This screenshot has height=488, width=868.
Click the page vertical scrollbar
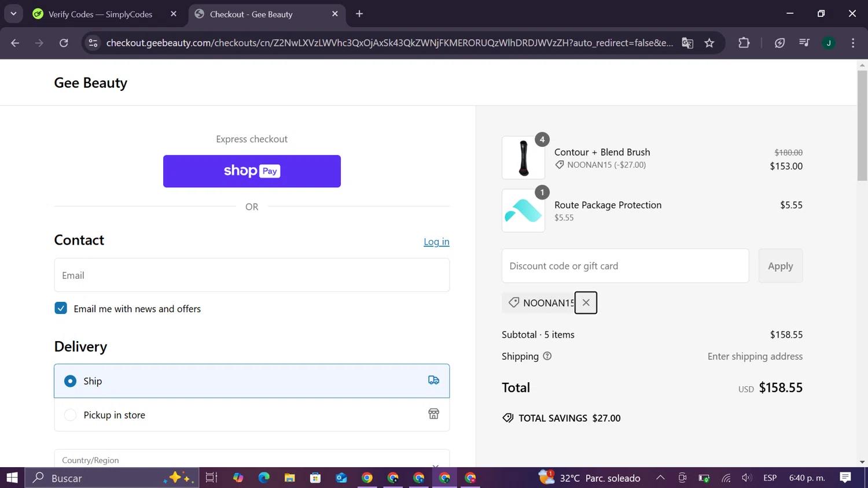pyautogui.click(x=862, y=126)
